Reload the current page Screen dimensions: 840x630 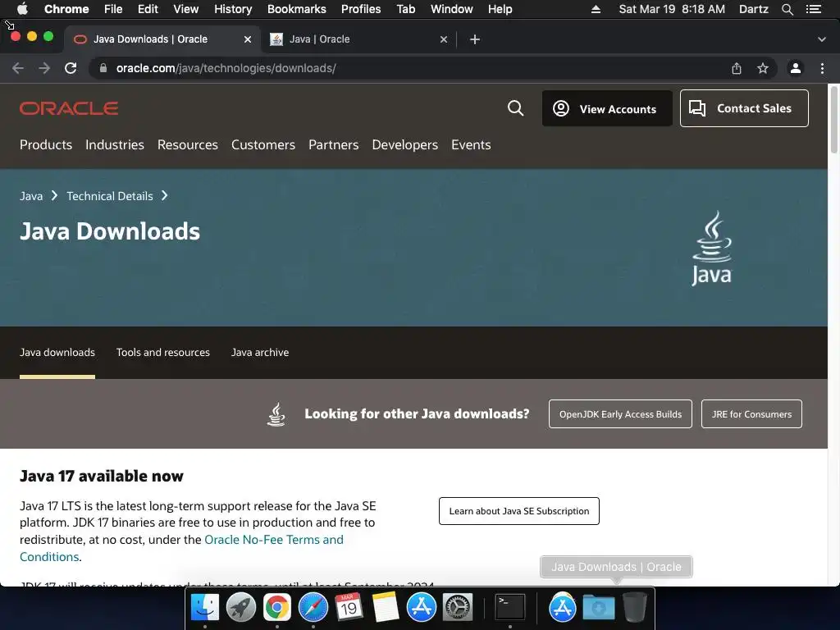(x=71, y=68)
